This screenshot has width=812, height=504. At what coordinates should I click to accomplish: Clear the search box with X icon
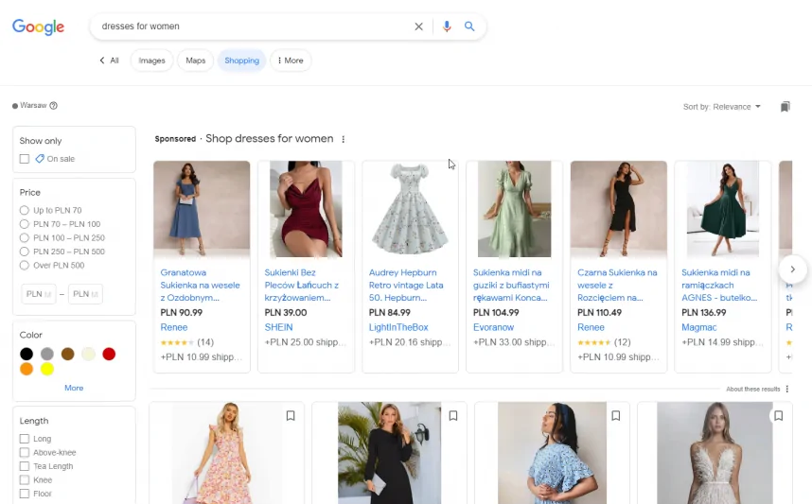point(418,26)
